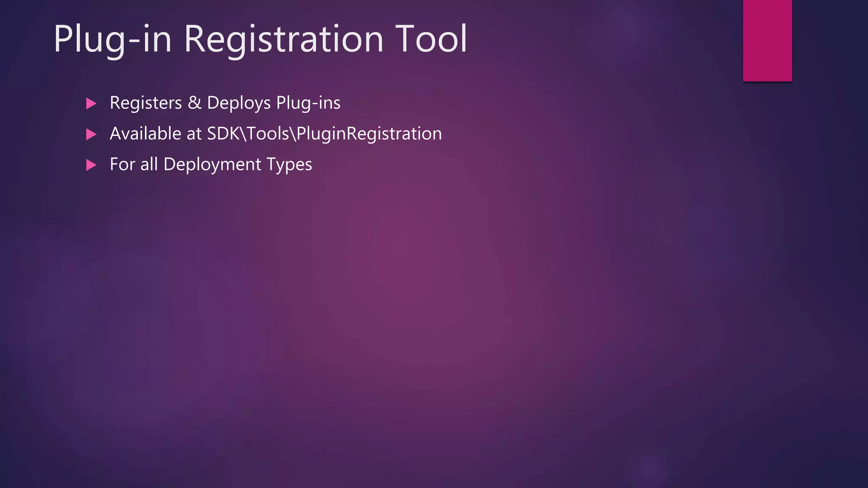
Task: Click the arrow bullet before Available at SDK
Action: 91,134
